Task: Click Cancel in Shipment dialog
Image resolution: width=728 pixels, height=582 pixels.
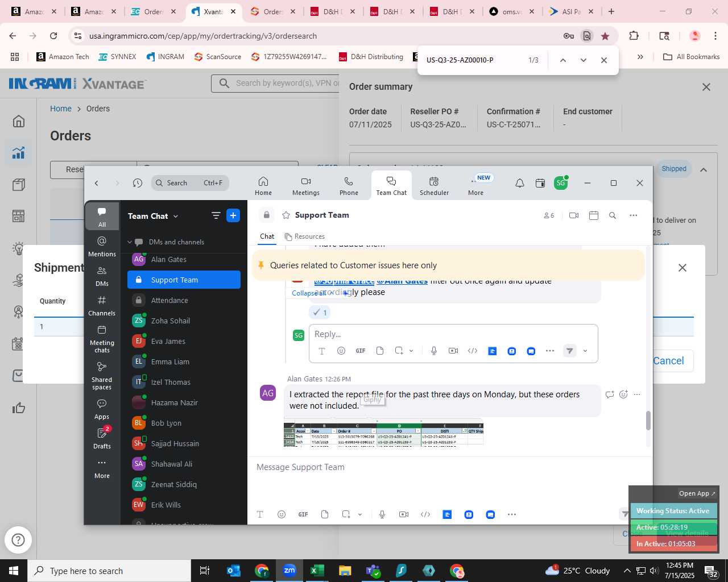Action: 668,361
